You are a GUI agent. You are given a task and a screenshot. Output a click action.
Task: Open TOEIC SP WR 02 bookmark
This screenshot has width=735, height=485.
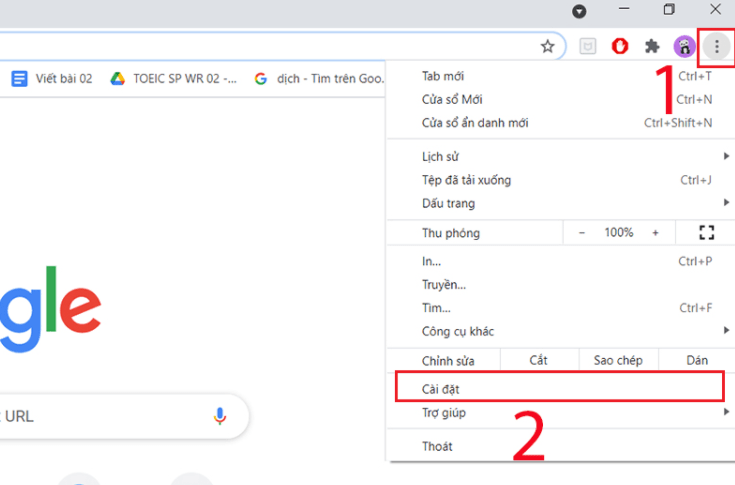click(173, 79)
